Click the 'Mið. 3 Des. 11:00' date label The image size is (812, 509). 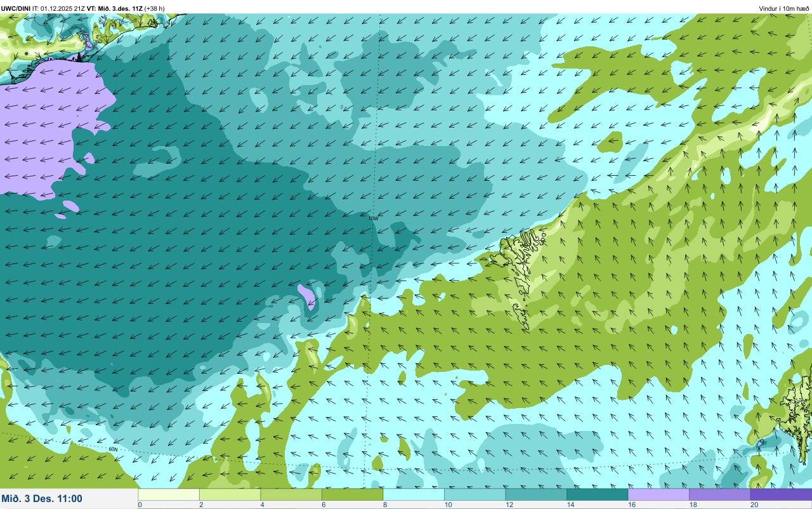pyautogui.click(x=42, y=499)
